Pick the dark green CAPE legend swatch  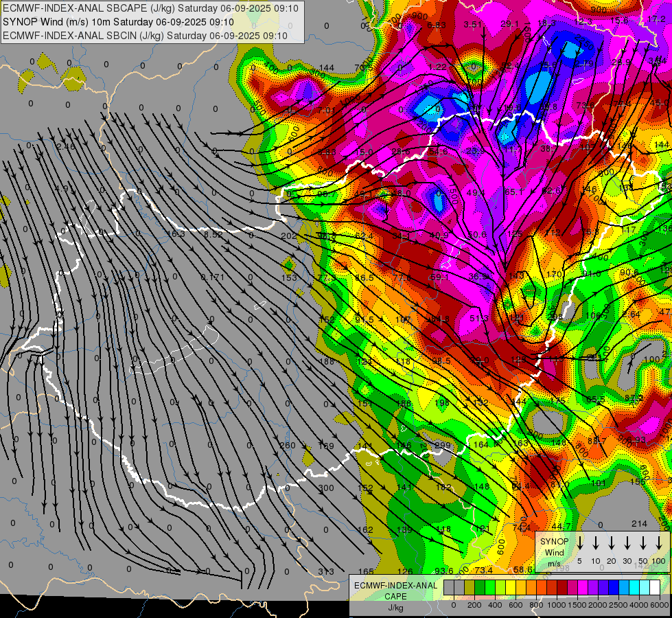pos(480,587)
